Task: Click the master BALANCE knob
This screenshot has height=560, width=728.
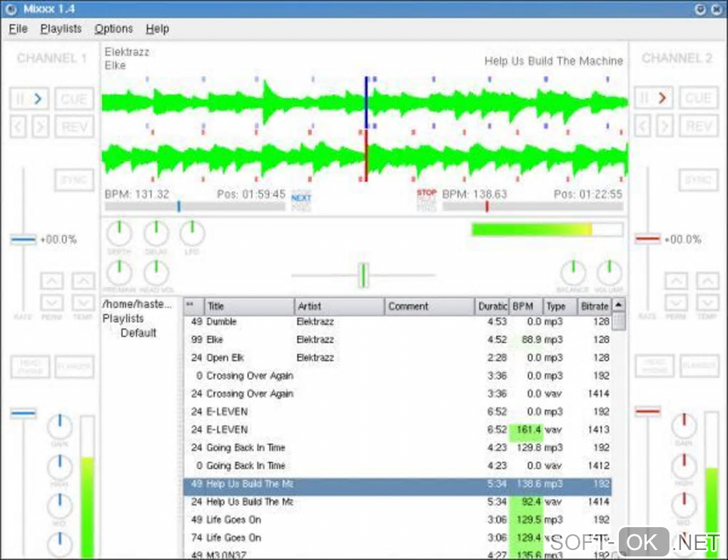Action: point(573,273)
